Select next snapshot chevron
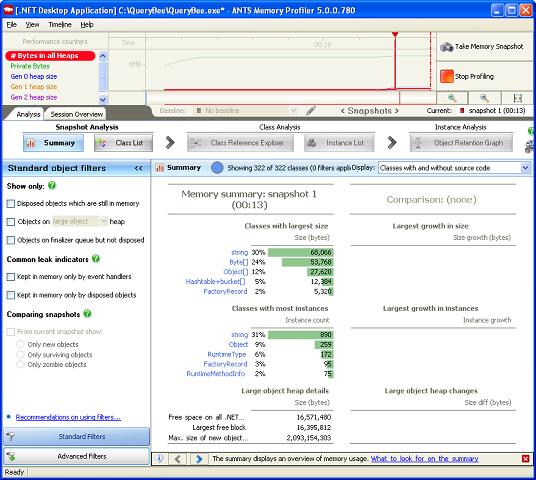Viewport: 536px width, 480px height. (x=397, y=111)
